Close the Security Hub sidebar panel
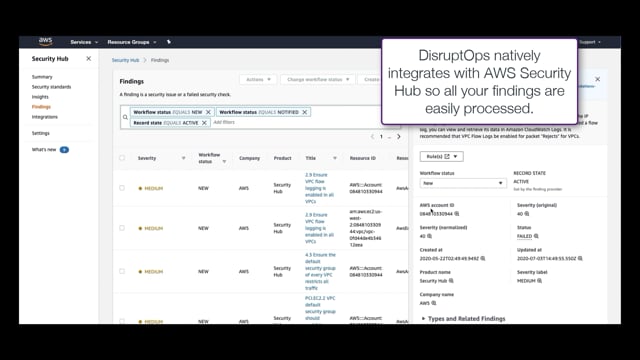The height and width of the screenshot is (360, 640). point(89,59)
